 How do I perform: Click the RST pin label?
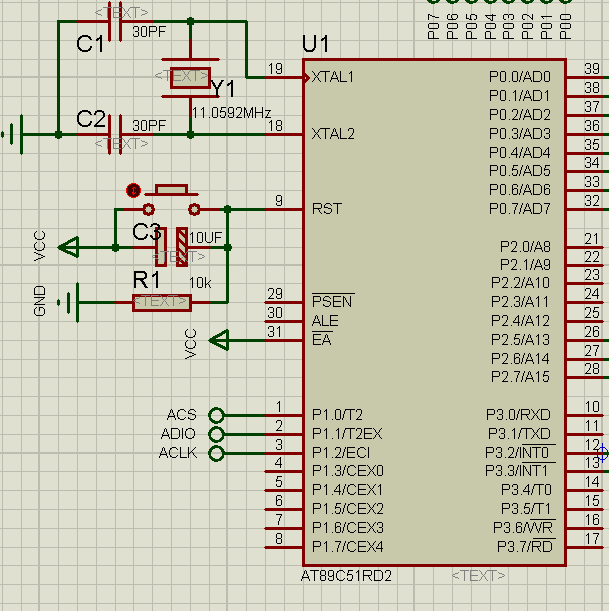point(327,209)
